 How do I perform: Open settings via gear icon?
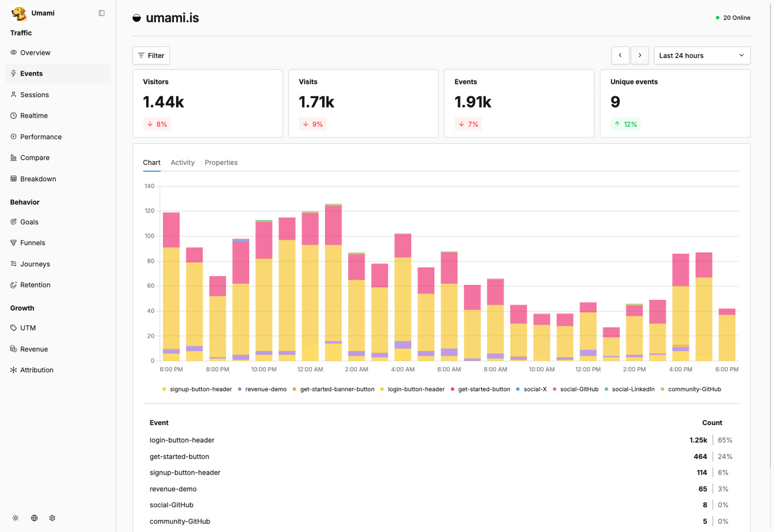click(x=52, y=518)
